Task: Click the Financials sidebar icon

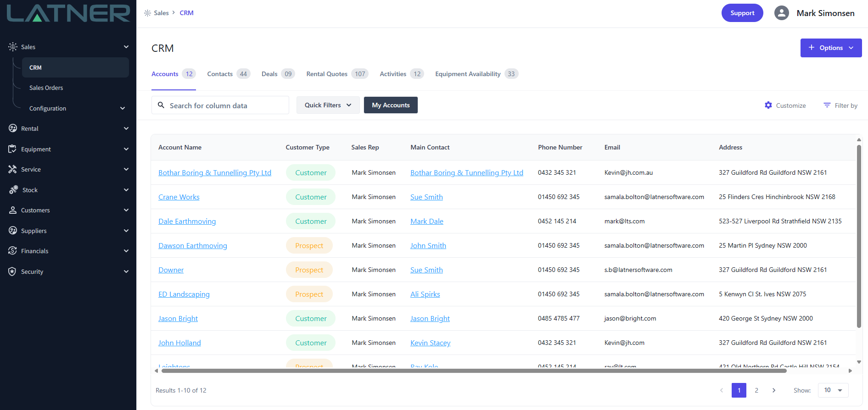Action: pos(13,251)
